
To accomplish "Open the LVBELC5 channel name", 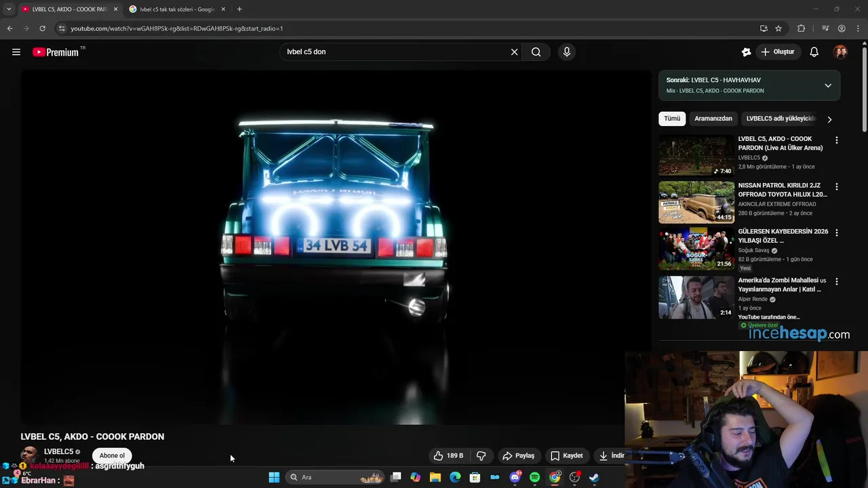I will tap(58, 451).
